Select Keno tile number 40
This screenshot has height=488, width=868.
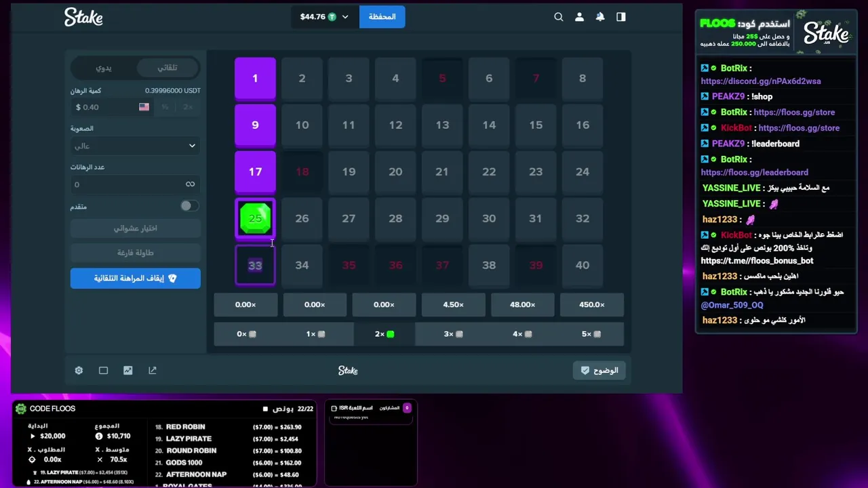[x=583, y=265]
